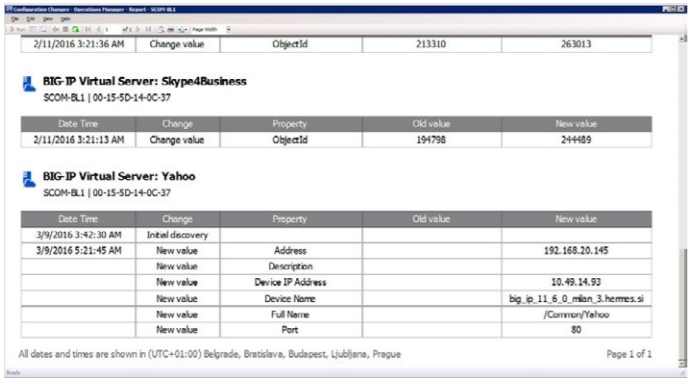The width and height of the screenshot is (693, 383).
Task: Select the port value '80'
Action: (576, 330)
